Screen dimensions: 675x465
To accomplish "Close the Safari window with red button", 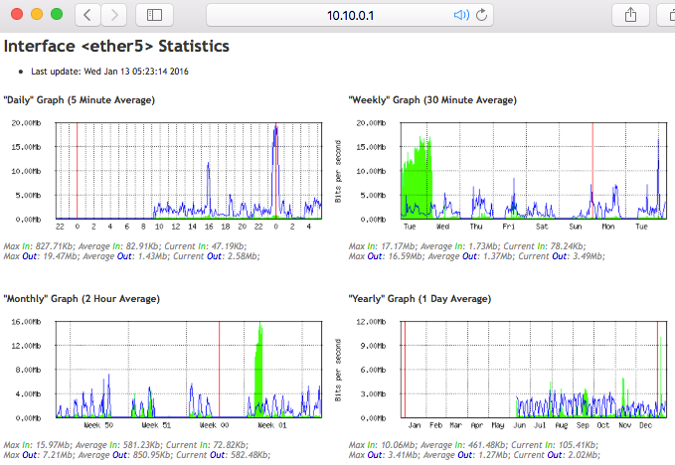I will click(17, 14).
